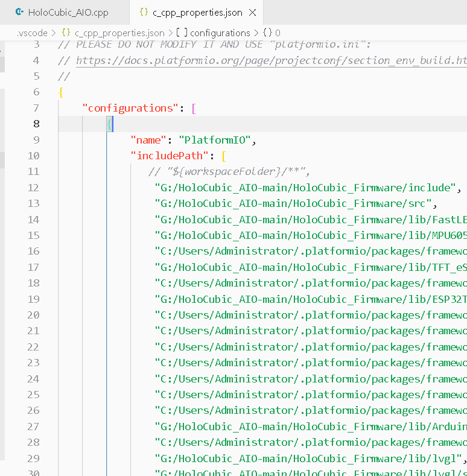467x476 pixels.
Task: Click commented workspaceFolder line 11
Action: [229, 172]
